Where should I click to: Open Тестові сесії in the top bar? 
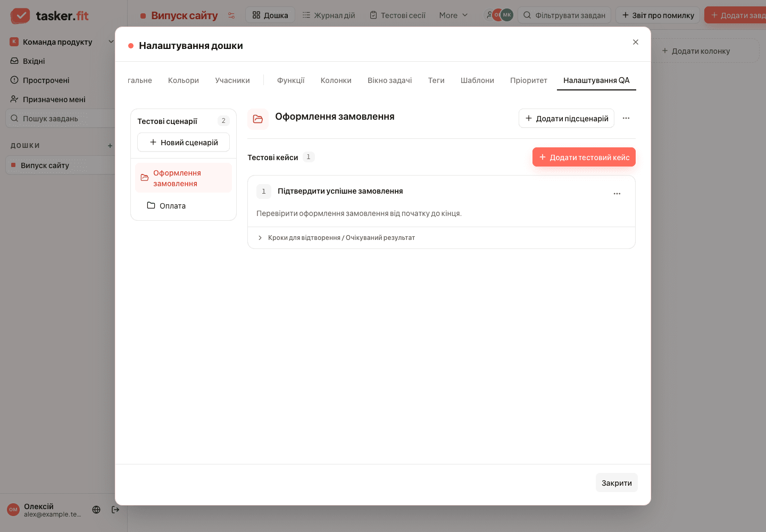397,15
